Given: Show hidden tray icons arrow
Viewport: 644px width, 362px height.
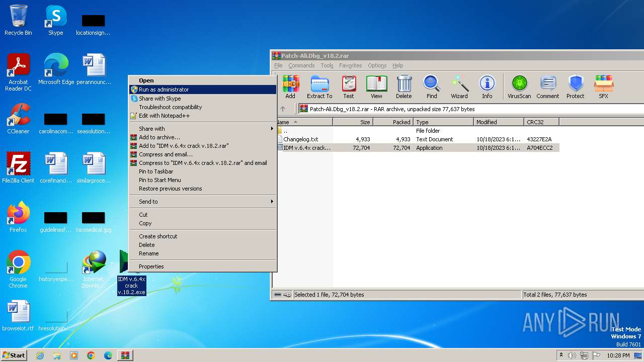Looking at the screenshot, I should 561,355.
